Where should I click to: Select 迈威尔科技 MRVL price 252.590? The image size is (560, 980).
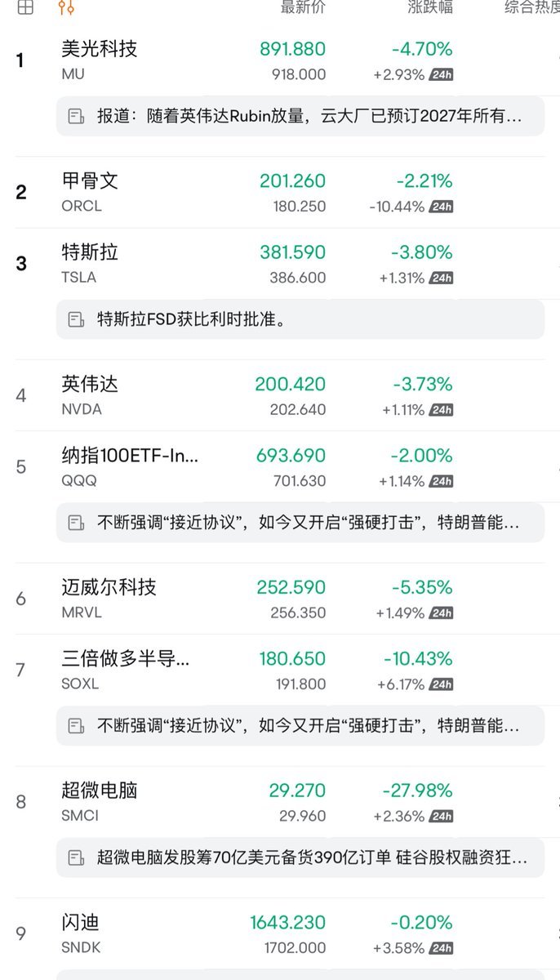coord(291,587)
